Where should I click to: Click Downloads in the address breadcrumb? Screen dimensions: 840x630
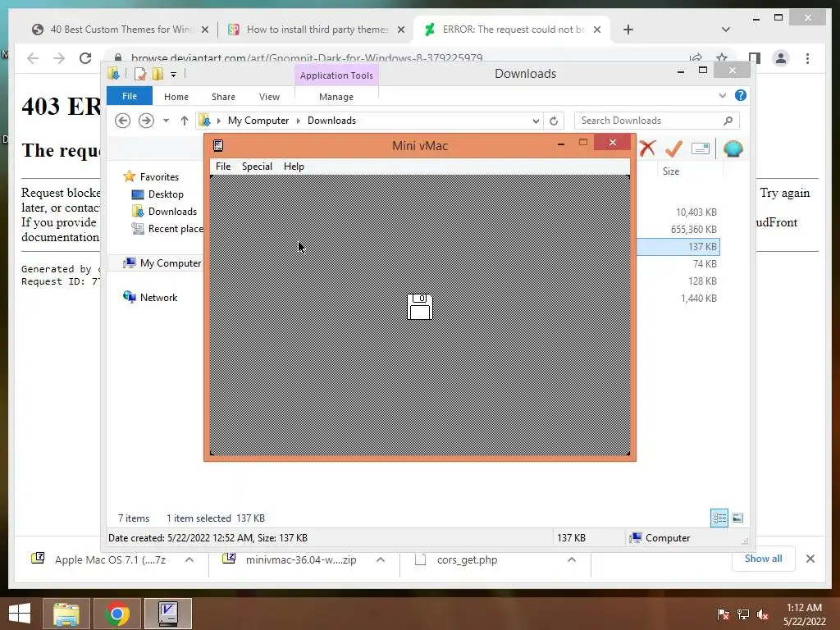pyautogui.click(x=331, y=121)
